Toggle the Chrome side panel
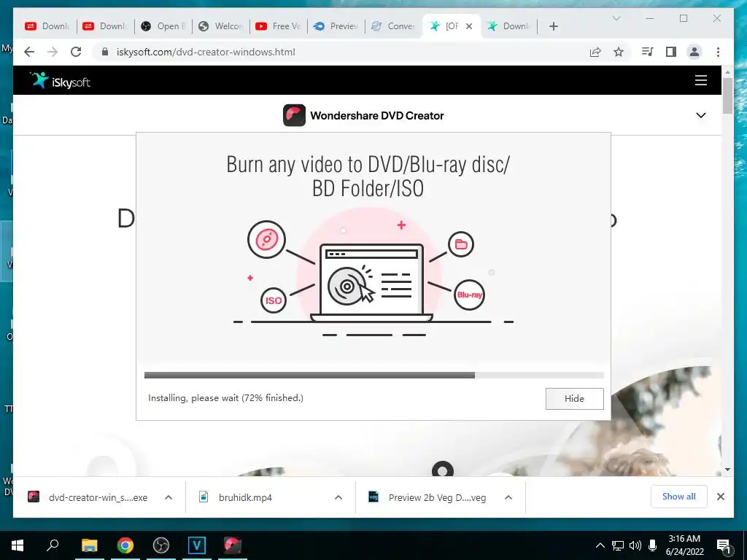747x560 pixels. (x=671, y=52)
